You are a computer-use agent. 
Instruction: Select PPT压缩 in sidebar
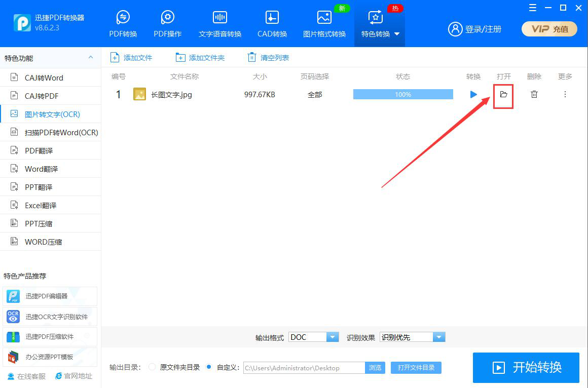[51, 223]
